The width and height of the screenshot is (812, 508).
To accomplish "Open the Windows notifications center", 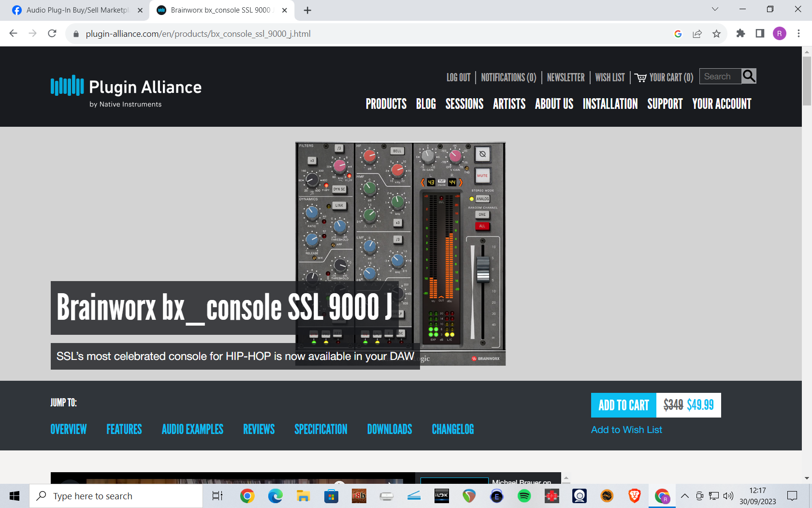I will 792,496.
